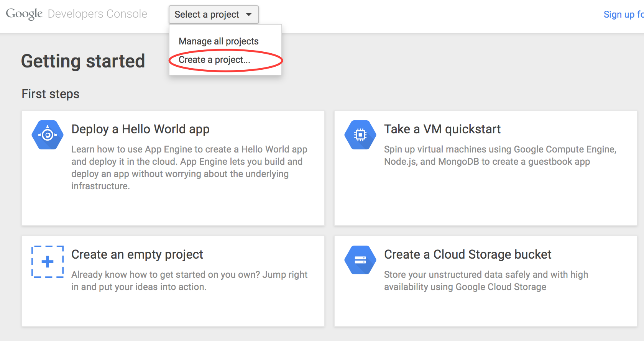Click the App Engine description paragraph
This screenshot has height=341, width=644.
click(189, 167)
